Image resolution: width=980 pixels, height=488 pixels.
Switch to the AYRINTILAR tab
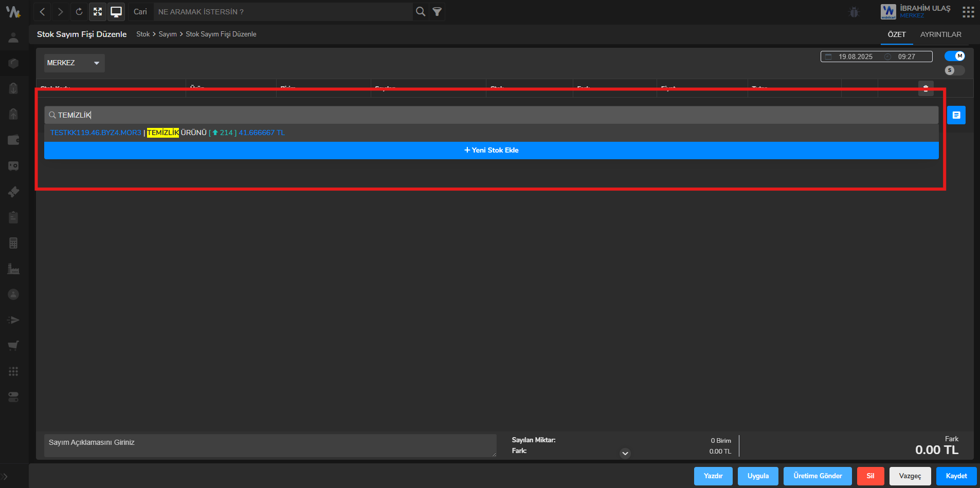point(940,34)
